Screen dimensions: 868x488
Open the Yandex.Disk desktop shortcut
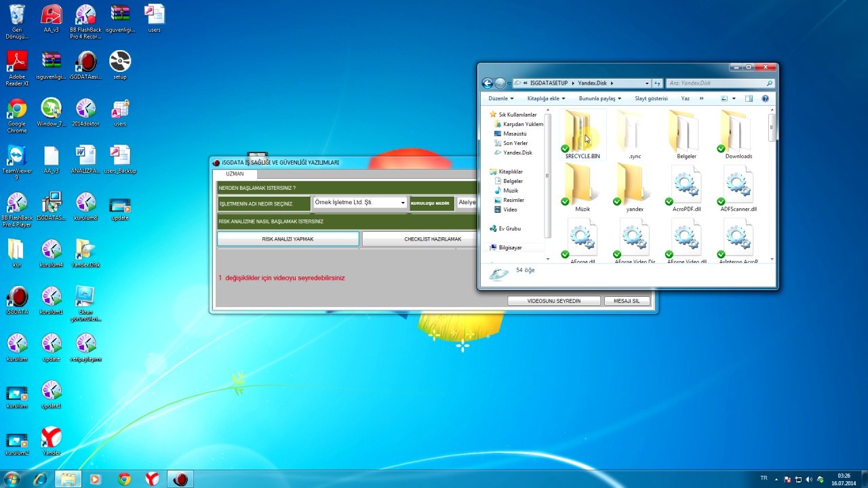coord(85,253)
